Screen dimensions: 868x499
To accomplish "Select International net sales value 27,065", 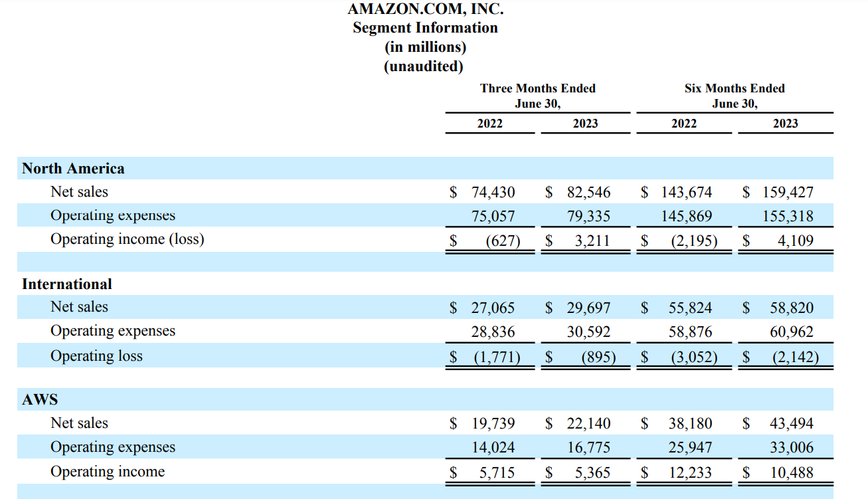I will pos(493,308).
